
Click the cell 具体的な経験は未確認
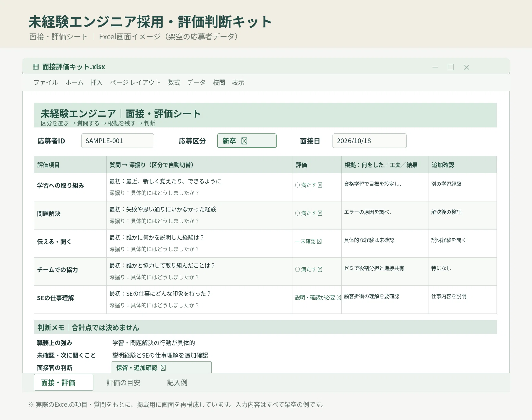pyautogui.click(x=385, y=243)
